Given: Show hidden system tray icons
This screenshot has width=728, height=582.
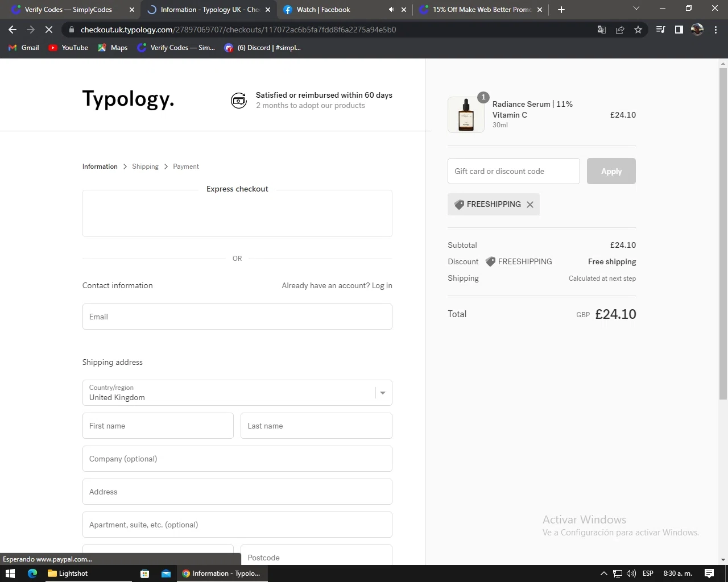Looking at the screenshot, I should tap(604, 573).
